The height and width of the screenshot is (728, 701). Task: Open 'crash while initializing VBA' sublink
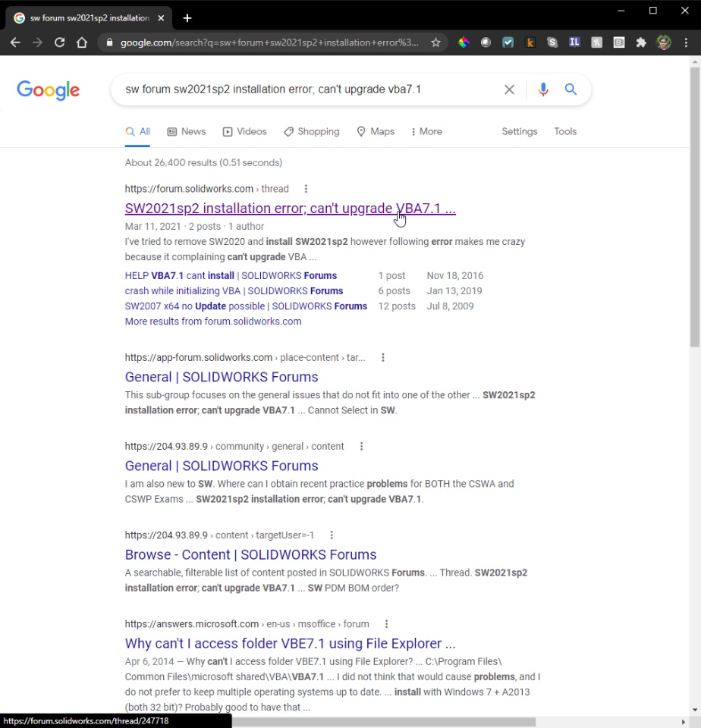click(234, 291)
